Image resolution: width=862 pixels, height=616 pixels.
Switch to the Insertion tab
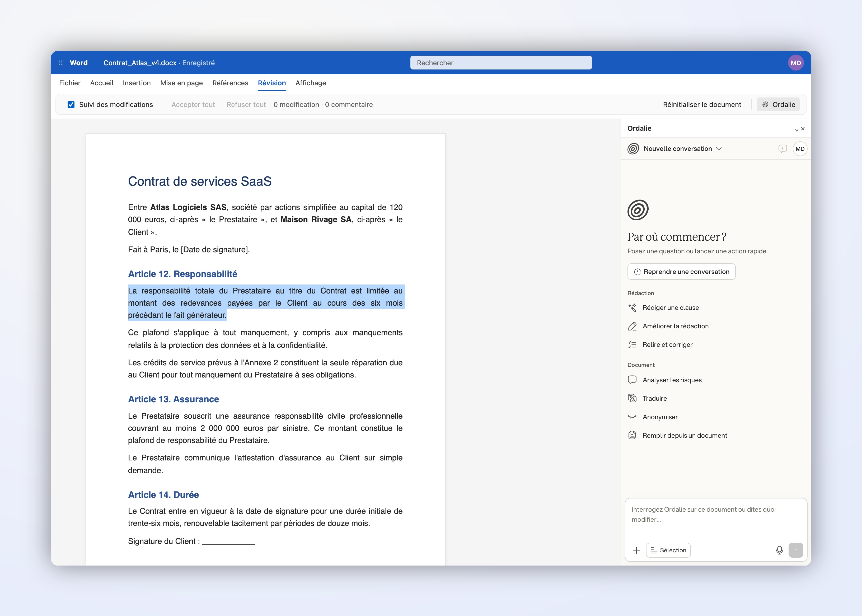[x=137, y=83]
